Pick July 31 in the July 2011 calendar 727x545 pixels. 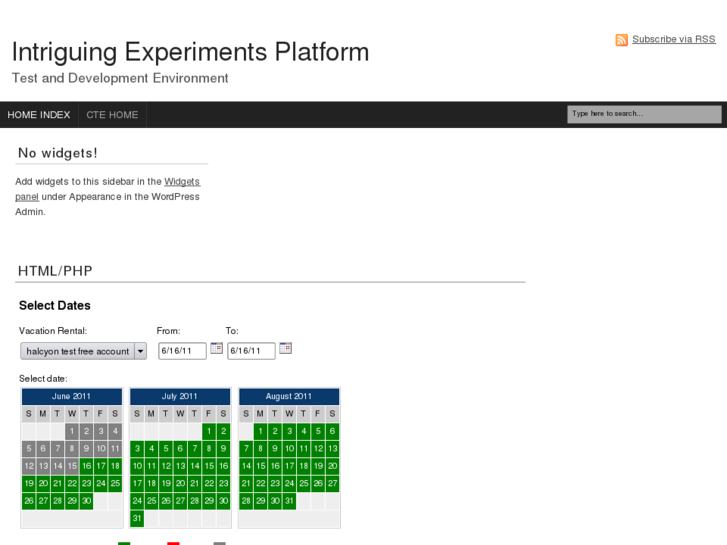(137, 518)
